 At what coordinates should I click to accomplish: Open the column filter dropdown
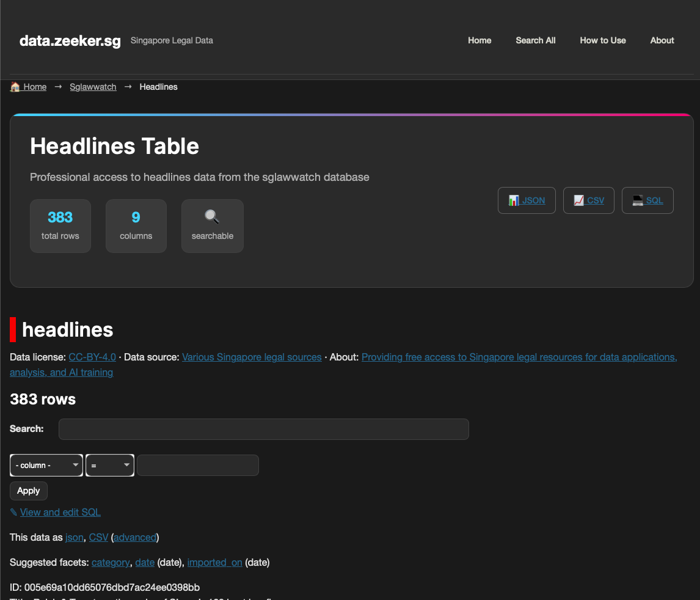46,465
